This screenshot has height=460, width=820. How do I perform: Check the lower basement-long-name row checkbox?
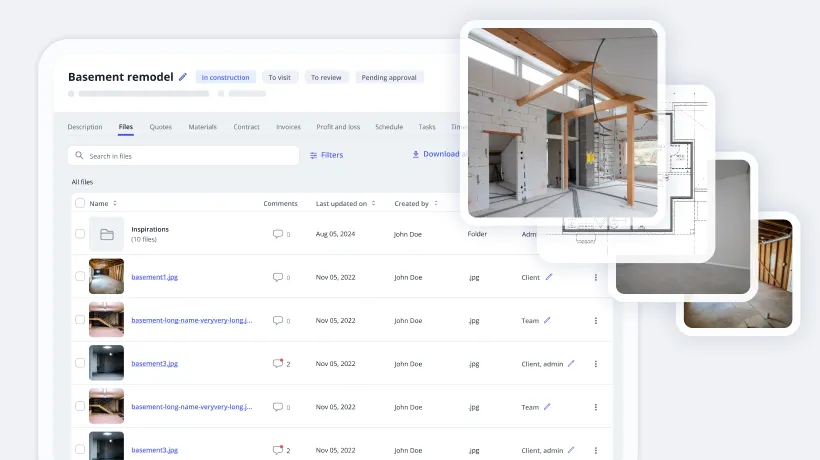[80, 406]
